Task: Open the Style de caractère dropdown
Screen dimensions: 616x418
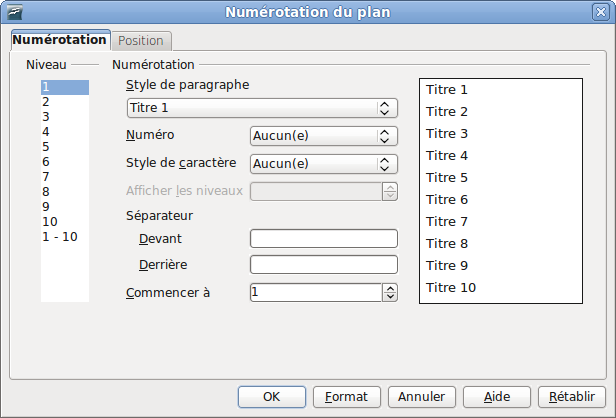Action: [x=324, y=164]
